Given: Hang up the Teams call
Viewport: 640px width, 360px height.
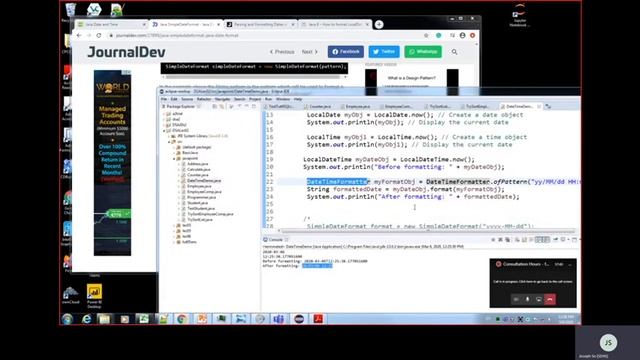Looking at the screenshot, I should (x=550, y=299).
